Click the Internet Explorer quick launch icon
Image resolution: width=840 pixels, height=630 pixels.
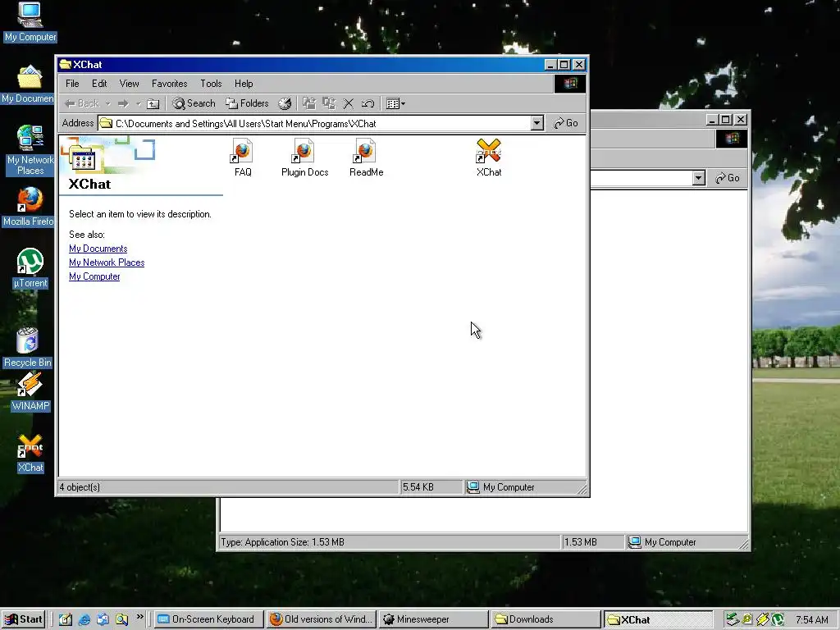84,619
